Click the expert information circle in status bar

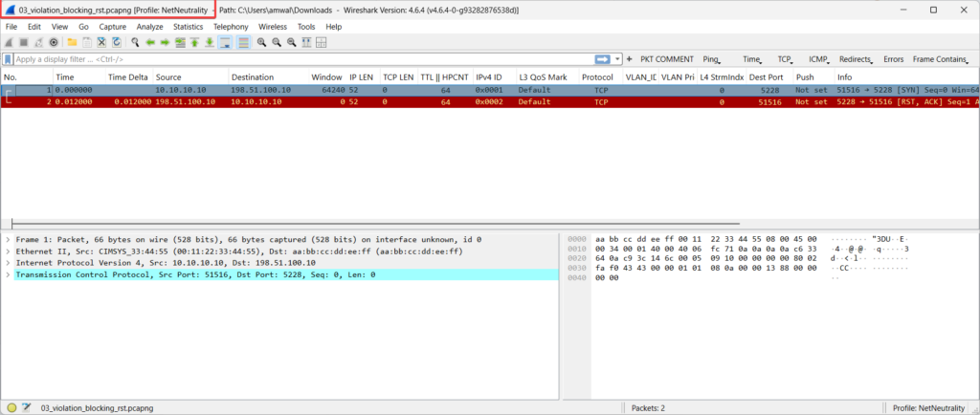[x=10, y=407]
